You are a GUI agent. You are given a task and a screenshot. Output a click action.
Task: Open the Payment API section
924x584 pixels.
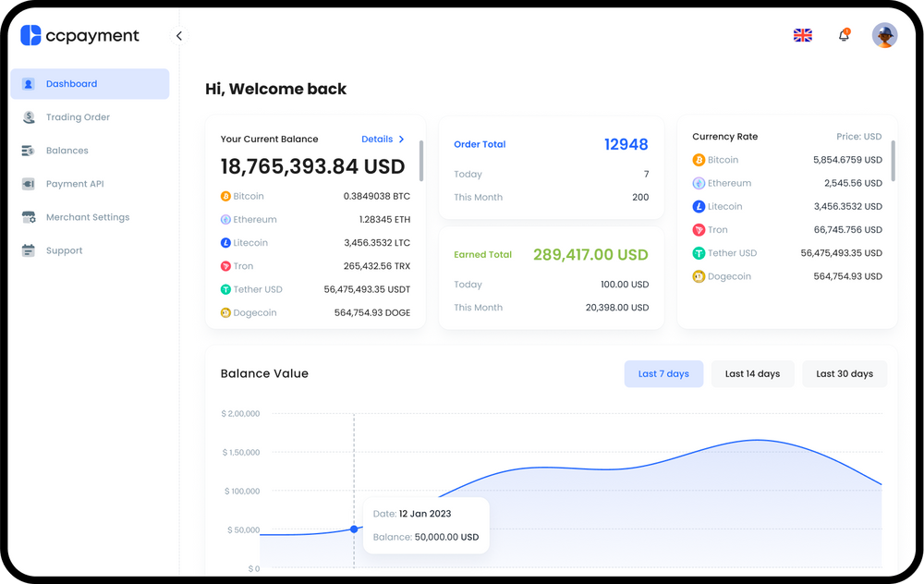pyautogui.click(x=75, y=184)
